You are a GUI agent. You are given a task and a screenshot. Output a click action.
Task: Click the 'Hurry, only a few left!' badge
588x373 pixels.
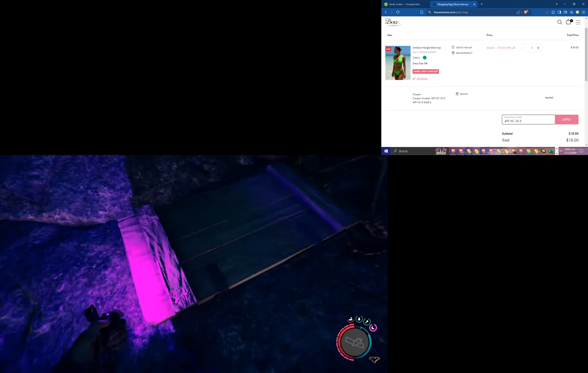(426, 71)
